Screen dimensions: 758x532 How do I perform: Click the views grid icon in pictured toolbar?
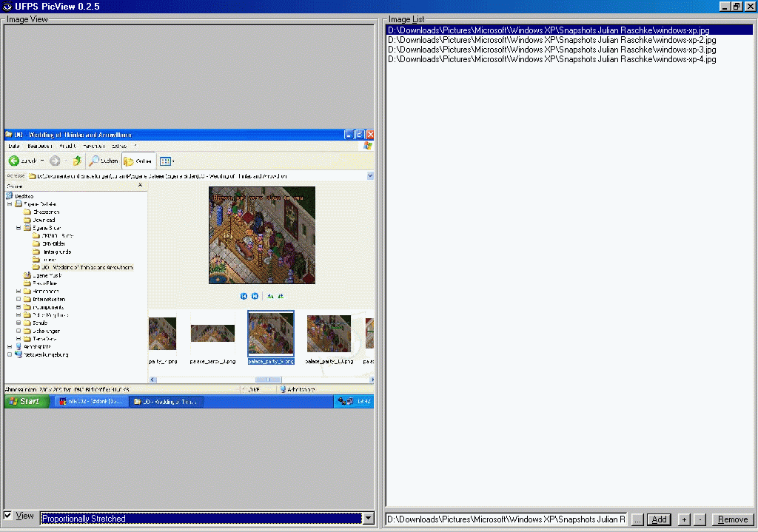point(165,161)
